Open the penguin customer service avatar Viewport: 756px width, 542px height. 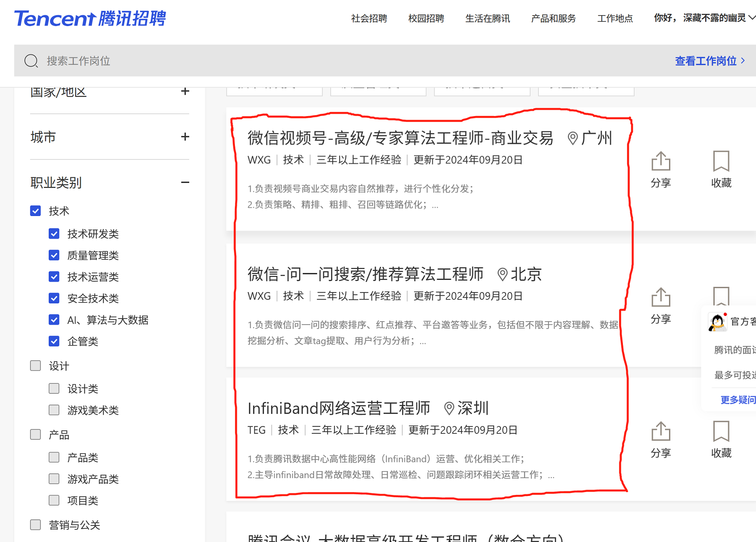pos(717,322)
